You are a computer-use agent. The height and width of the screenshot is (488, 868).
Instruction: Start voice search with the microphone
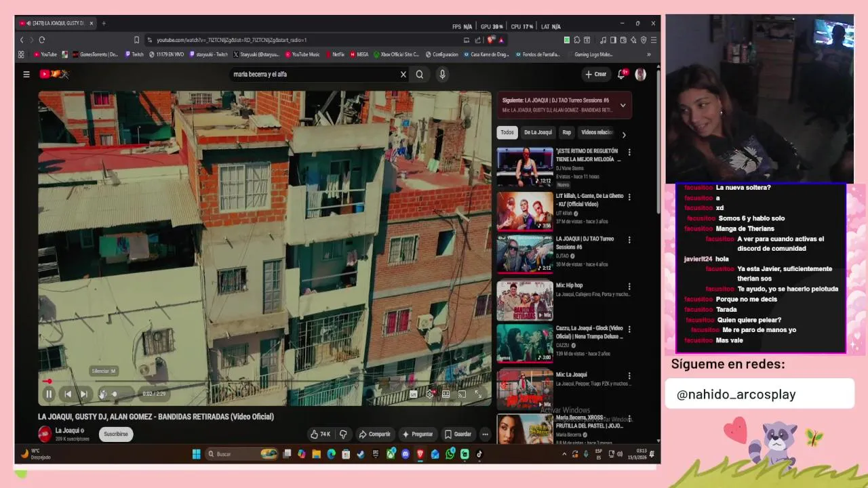(x=442, y=75)
